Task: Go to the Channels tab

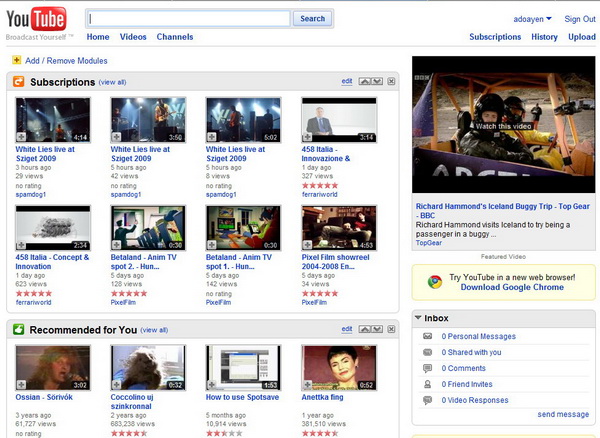Action: tap(175, 37)
